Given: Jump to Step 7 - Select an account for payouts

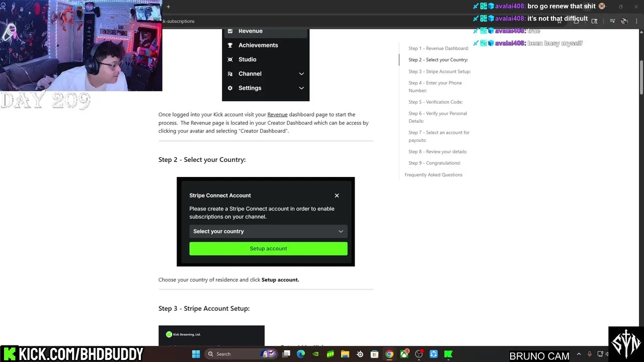Looking at the screenshot, I should tap(439, 136).
